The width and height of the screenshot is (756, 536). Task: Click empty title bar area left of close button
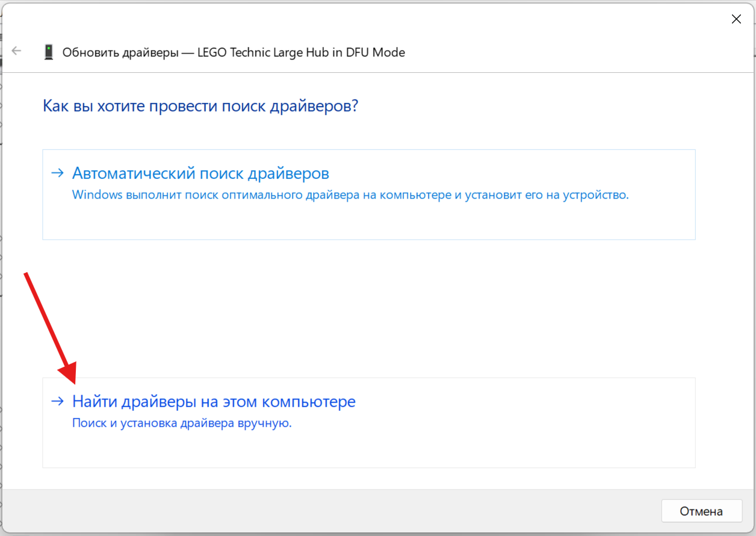421,19
